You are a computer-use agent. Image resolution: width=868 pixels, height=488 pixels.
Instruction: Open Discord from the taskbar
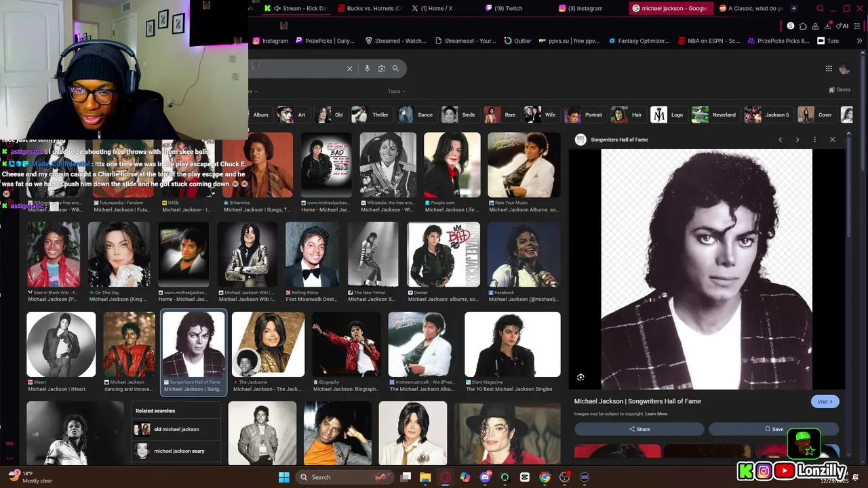[485, 477]
